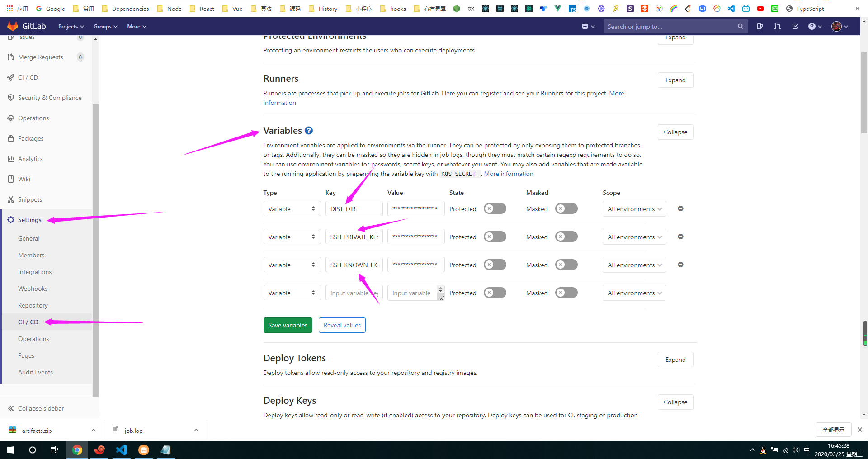
Task: Open the CI / CD rocket sidebar item
Action: (28, 77)
